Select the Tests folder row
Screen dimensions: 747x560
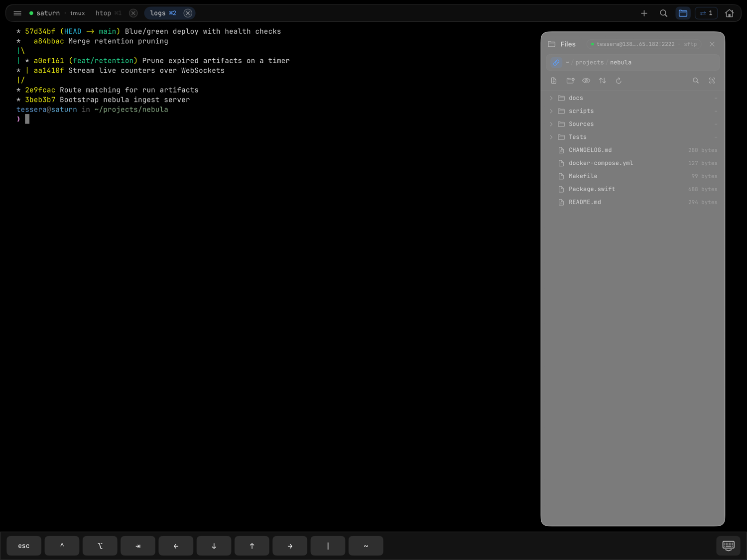tap(633, 137)
